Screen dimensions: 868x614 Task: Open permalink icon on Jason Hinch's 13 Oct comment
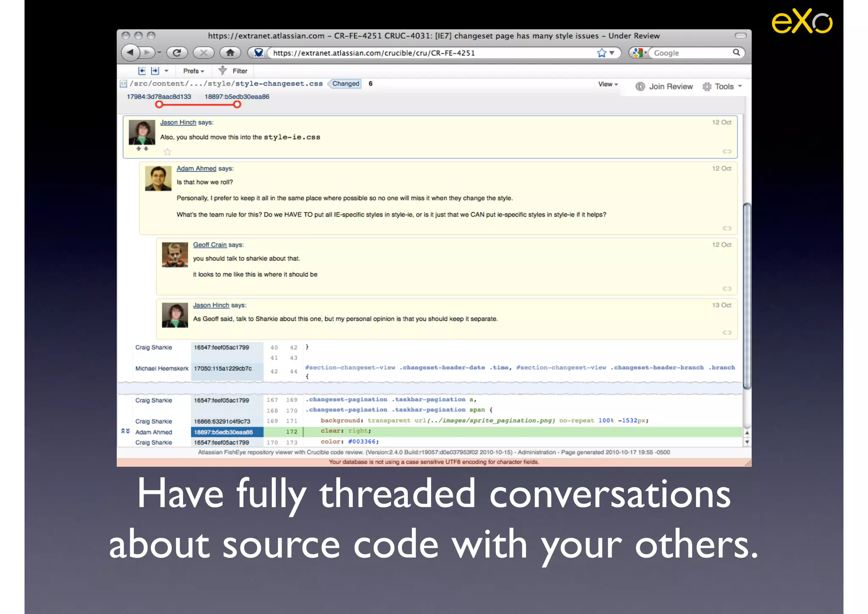pyautogui.click(x=727, y=332)
